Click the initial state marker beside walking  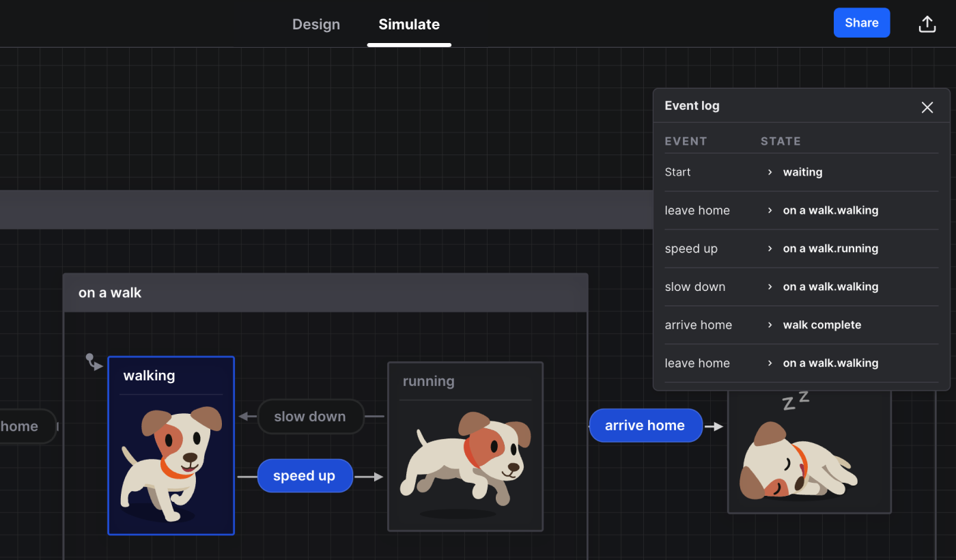(x=94, y=362)
